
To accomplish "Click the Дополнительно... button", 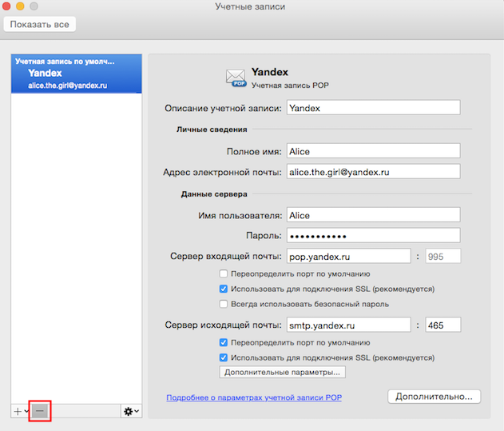I will tap(434, 396).
